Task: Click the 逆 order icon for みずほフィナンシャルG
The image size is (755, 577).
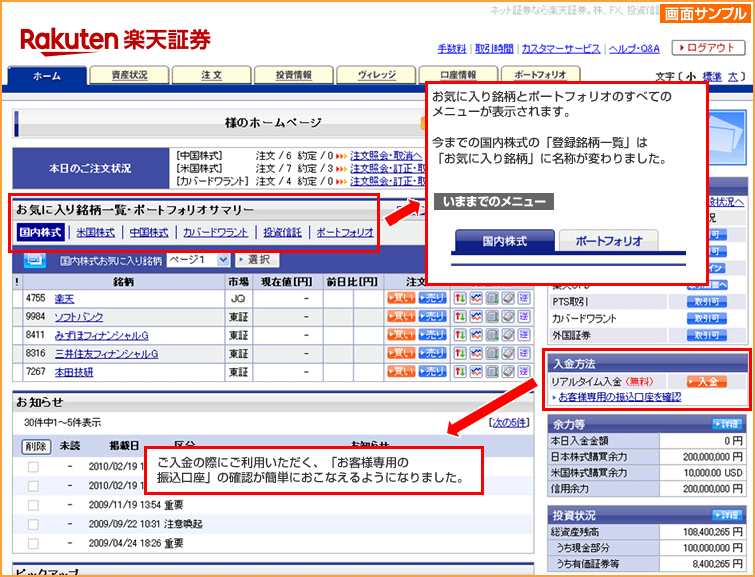Action: point(524,335)
